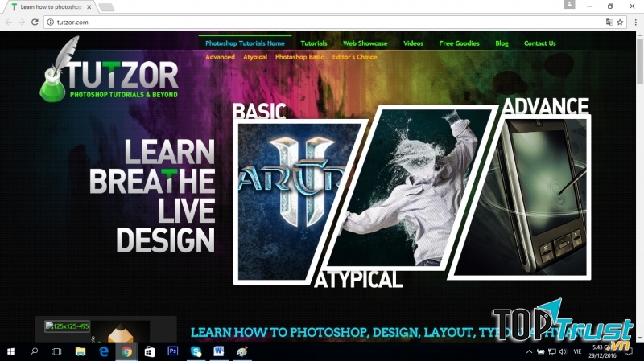Focus the address bar showing tutzor.com
644x361 pixels.
324,23
